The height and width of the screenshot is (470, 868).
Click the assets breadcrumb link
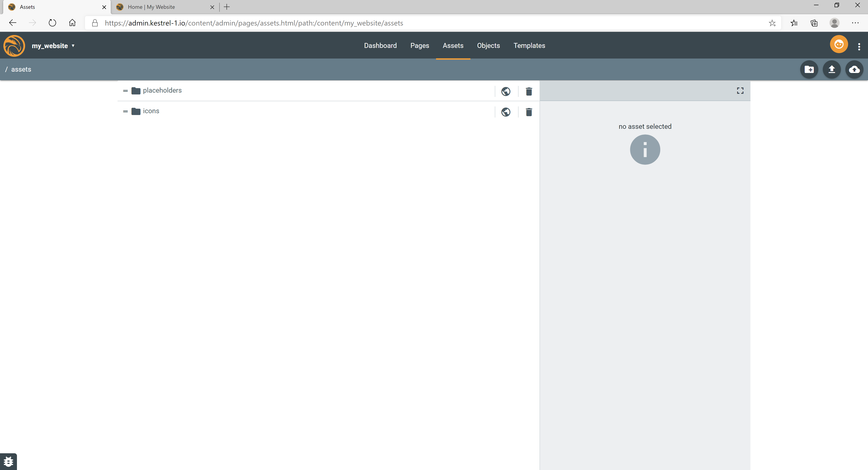point(21,69)
